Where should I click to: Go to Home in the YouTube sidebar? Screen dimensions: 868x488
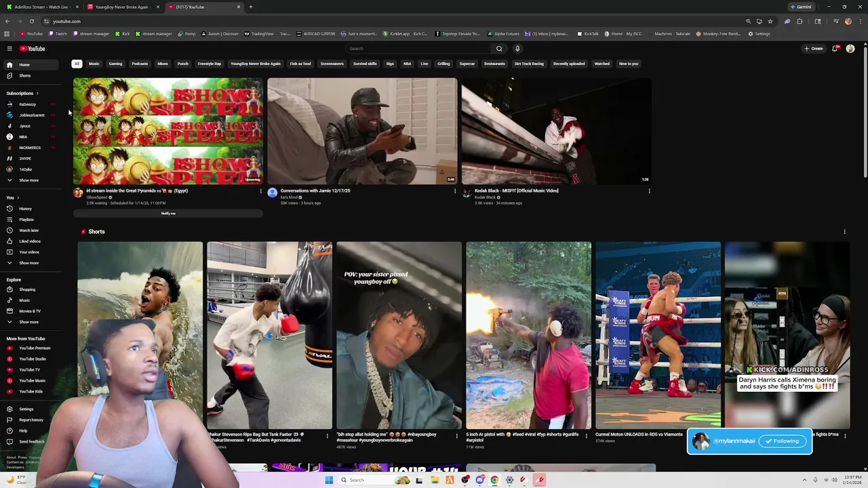[x=33, y=64]
